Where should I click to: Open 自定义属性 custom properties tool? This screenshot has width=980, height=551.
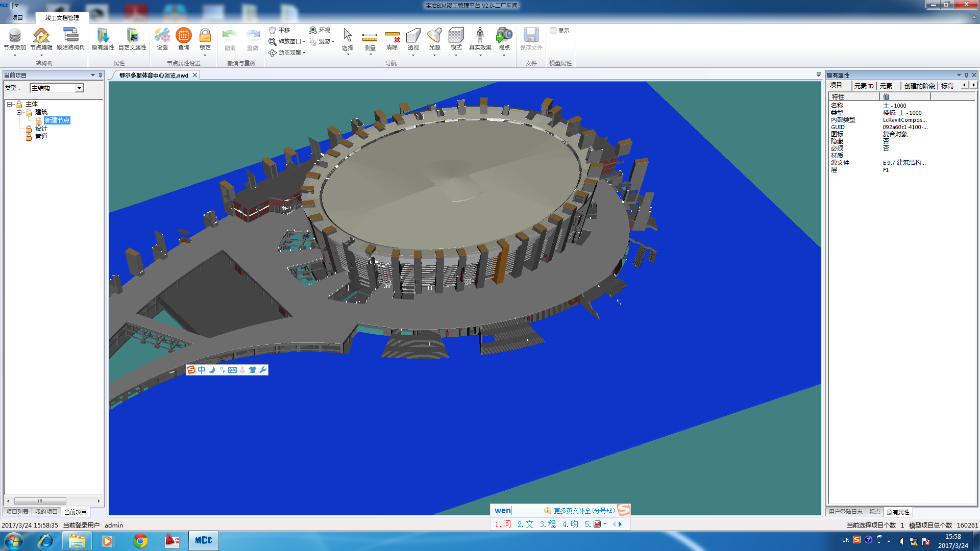point(132,39)
